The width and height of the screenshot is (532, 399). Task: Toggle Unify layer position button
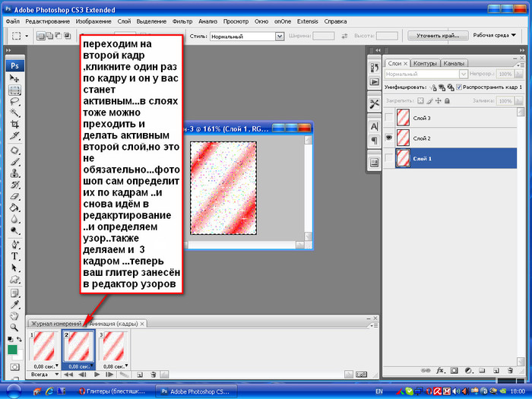tap(433, 87)
